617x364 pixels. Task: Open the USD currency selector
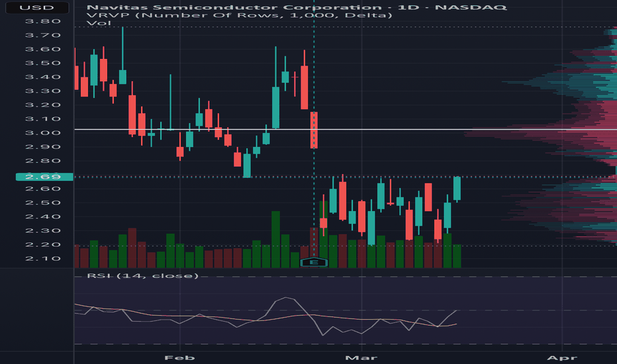click(37, 7)
